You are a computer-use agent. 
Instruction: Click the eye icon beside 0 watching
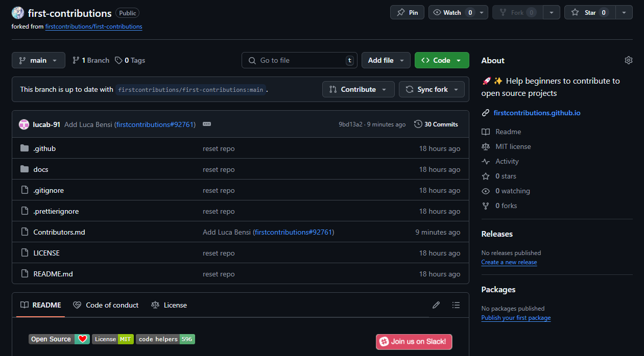pyautogui.click(x=486, y=191)
